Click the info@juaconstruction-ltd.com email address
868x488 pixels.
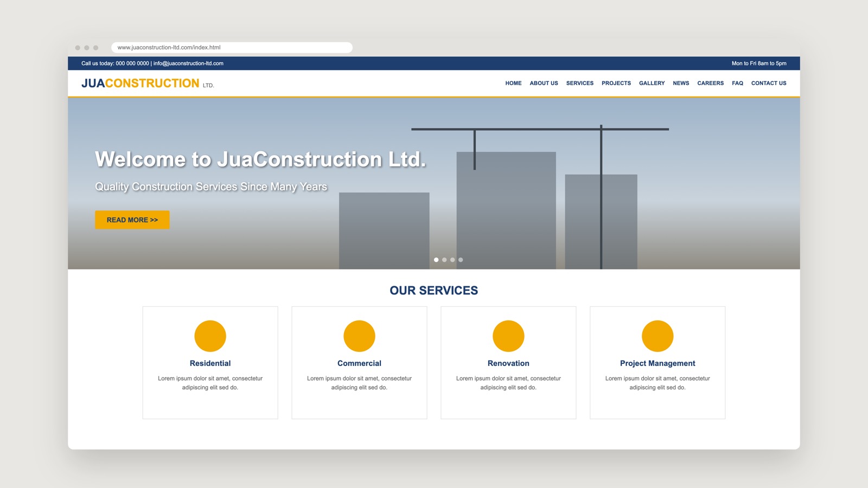(x=188, y=63)
